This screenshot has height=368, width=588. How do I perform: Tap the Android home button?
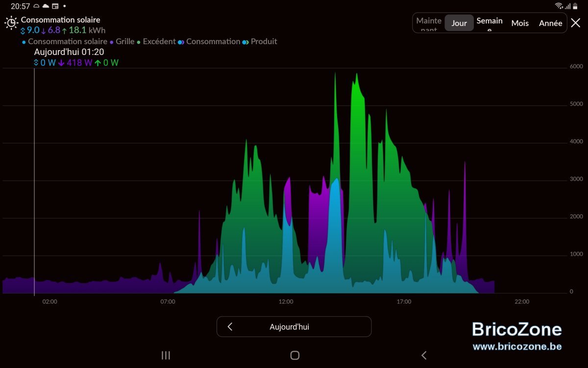point(294,355)
